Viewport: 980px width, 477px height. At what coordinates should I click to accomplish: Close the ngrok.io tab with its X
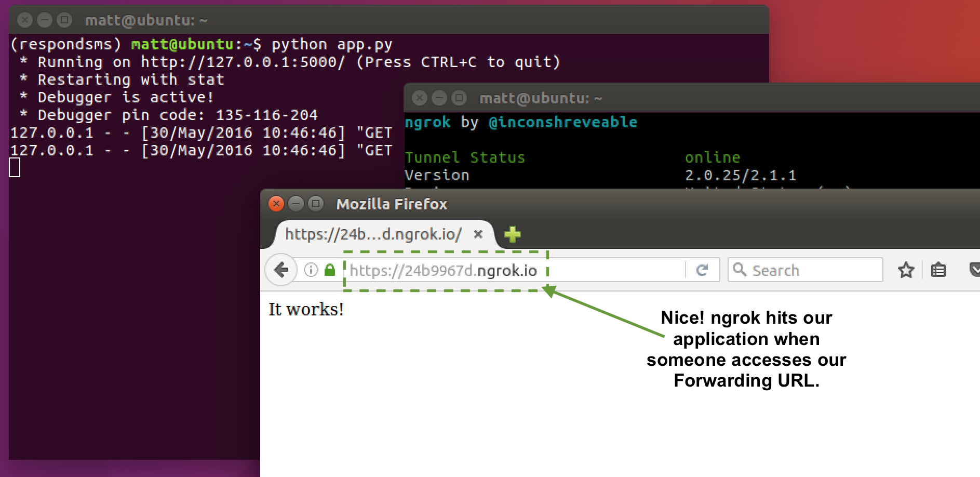[x=478, y=234]
